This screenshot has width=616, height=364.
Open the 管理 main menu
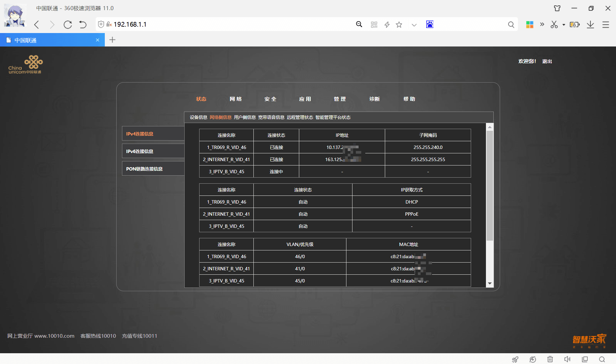point(340,99)
